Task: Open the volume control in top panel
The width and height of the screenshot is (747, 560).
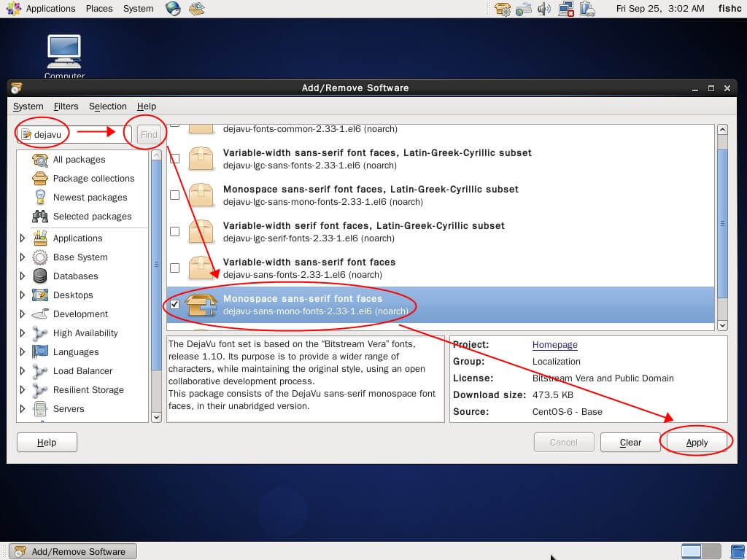Action: click(x=544, y=9)
